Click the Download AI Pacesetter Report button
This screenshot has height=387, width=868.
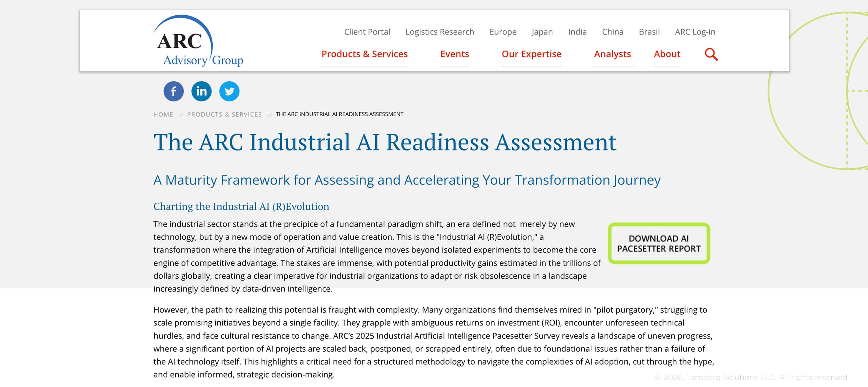[659, 243]
